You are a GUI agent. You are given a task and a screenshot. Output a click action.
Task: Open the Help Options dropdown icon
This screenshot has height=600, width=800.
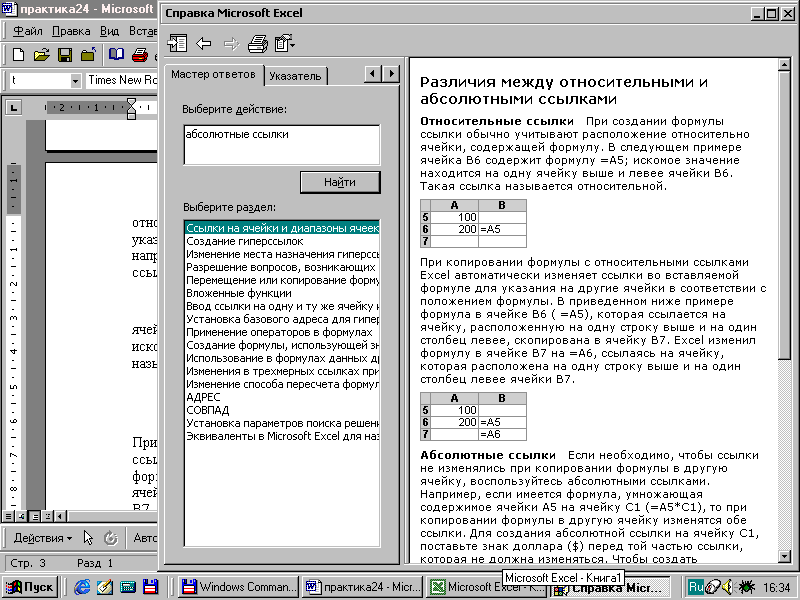(x=285, y=44)
